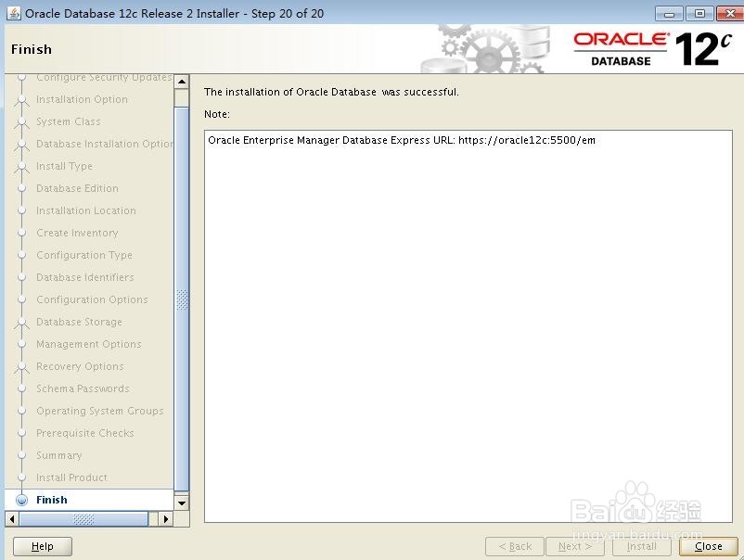Select the Configuration Options step
744x560 pixels.
point(92,299)
